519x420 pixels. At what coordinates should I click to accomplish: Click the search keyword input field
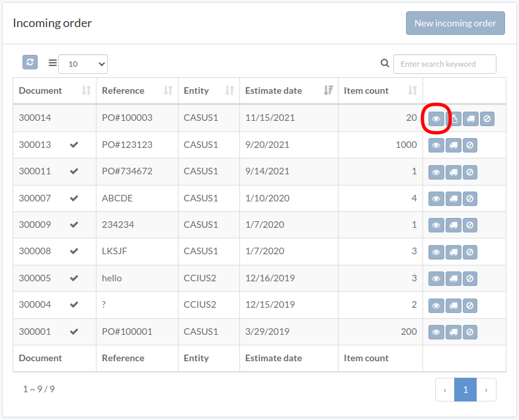coord(445,64)
